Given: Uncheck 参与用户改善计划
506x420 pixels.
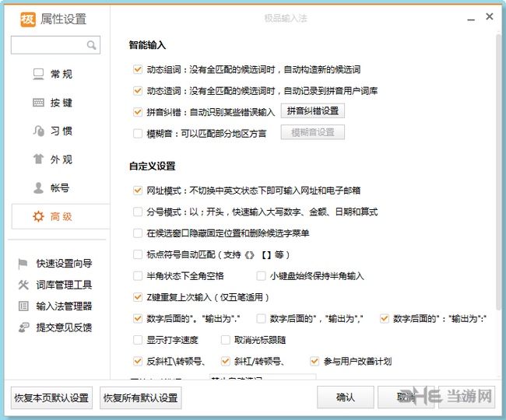Looking at the screenshot, I should [314, 362].
